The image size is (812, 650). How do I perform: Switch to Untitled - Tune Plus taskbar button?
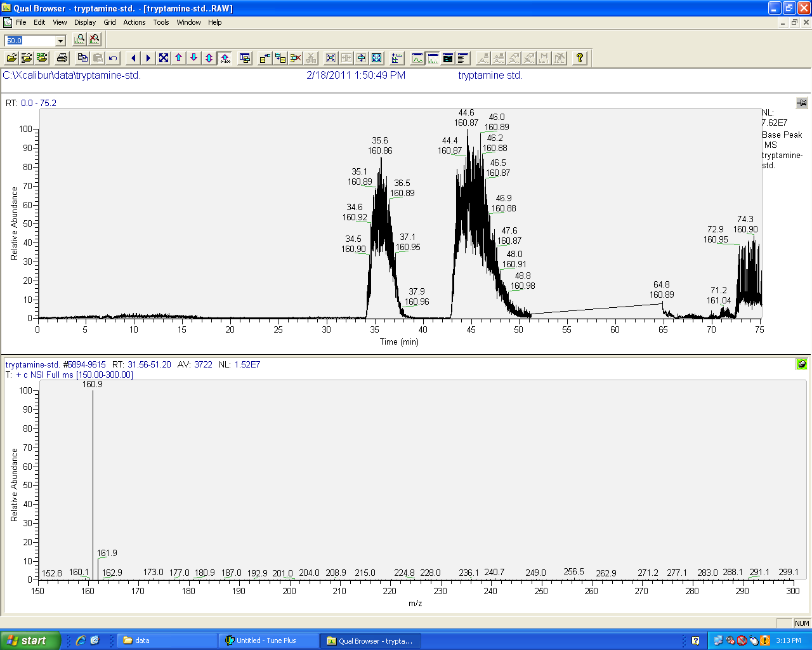pos(266,640)
